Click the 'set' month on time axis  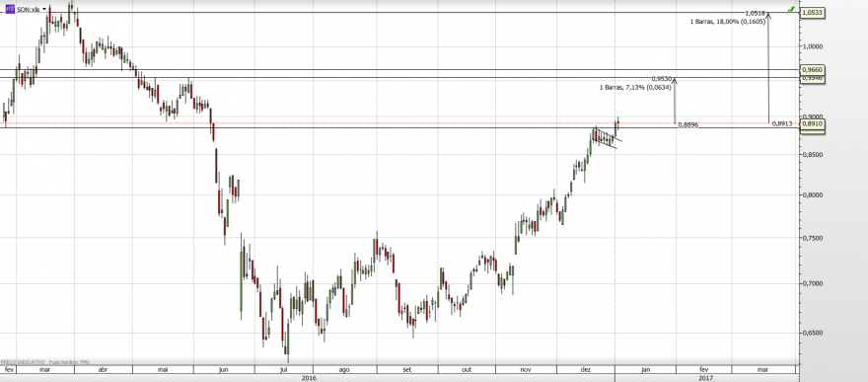tap(406, 369)
